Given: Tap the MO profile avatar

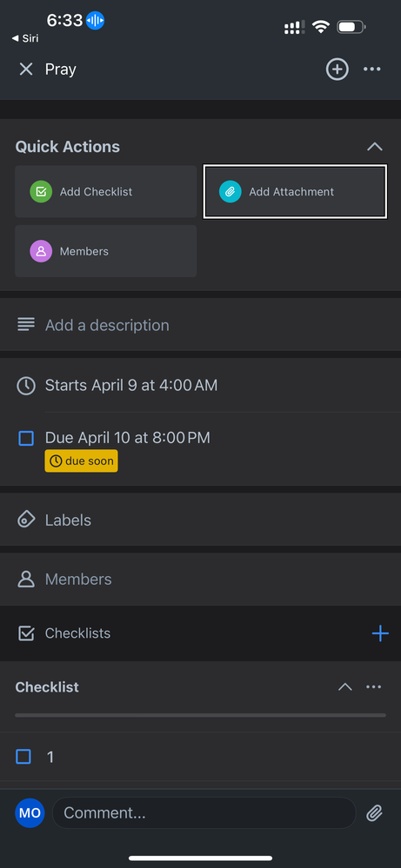Looking at the screenshot, I should tap(30, 812).
